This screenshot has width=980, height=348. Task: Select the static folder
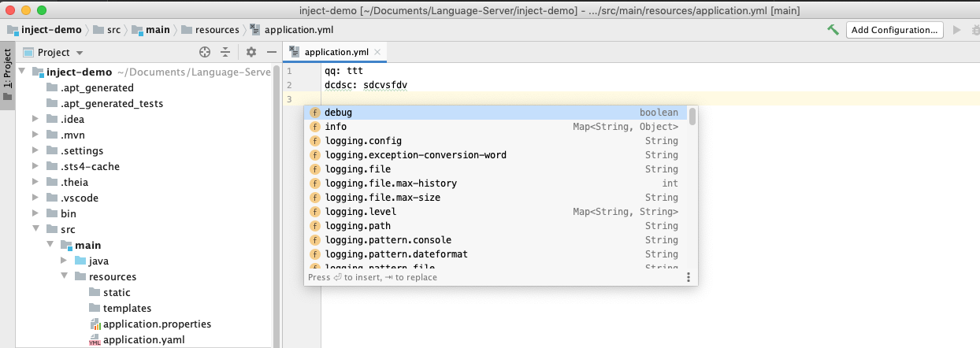click(x=117, y=292)
